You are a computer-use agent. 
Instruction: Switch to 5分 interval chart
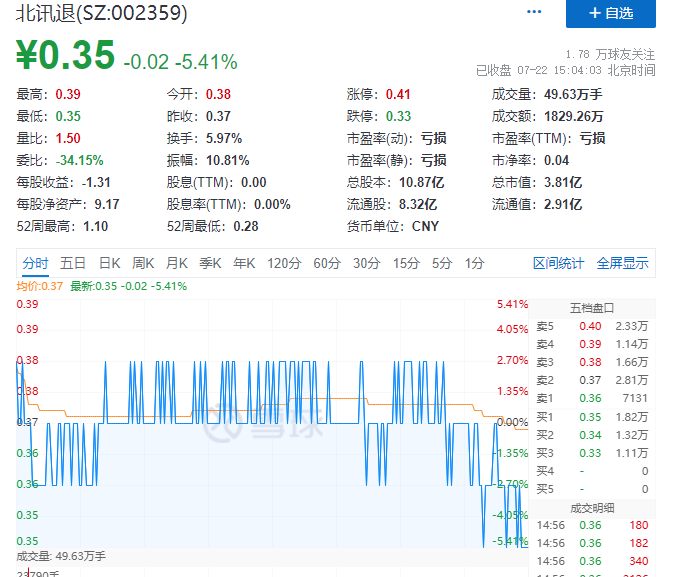441,263
